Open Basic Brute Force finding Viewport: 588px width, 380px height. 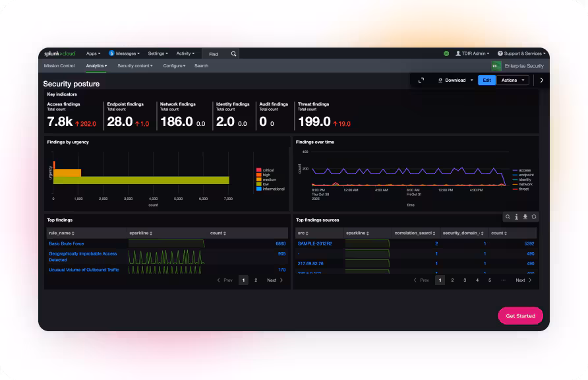pyautogui.click(x=67, y=244)
